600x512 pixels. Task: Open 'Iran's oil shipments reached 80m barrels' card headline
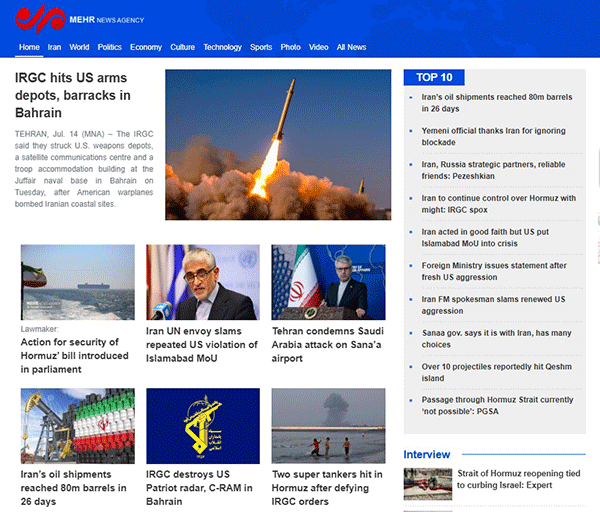(x=73, y=488)
